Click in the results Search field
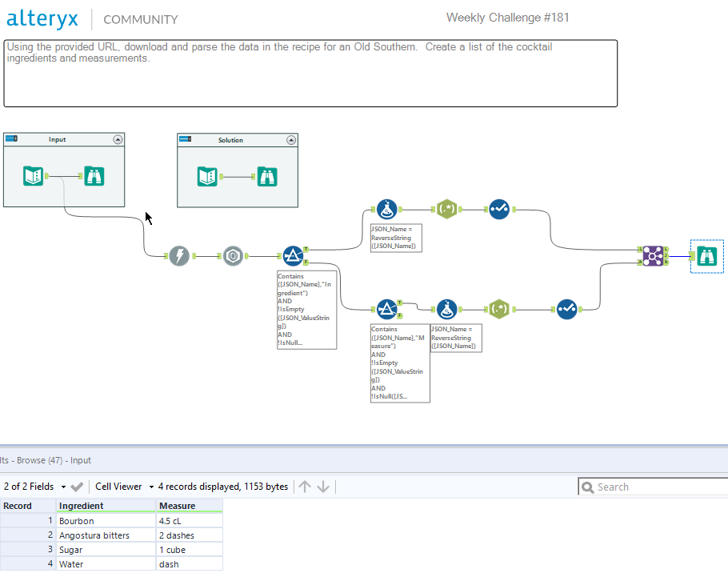 point(654,487)
